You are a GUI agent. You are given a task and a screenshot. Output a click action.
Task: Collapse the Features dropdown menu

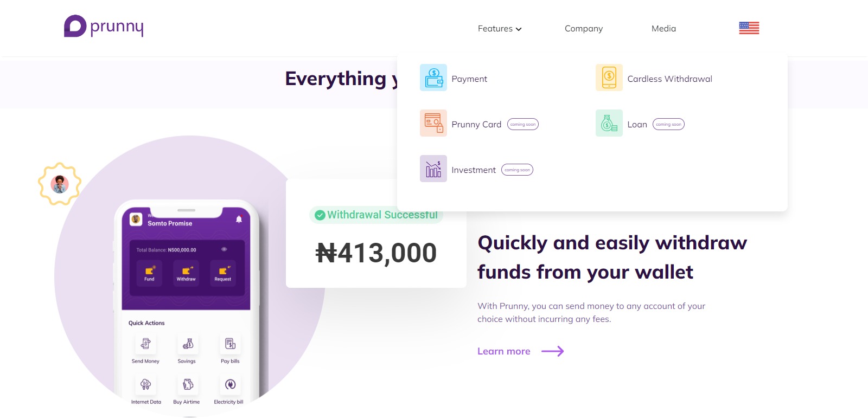(499, 29)
